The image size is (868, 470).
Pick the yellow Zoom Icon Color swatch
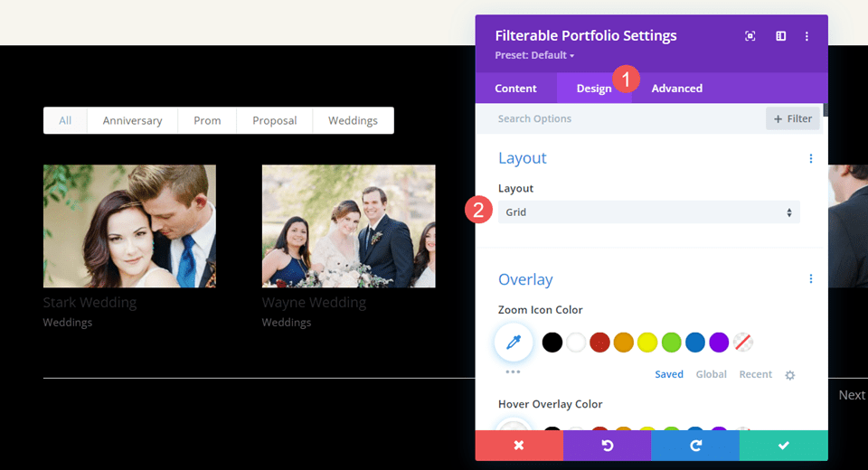point(647,343)
